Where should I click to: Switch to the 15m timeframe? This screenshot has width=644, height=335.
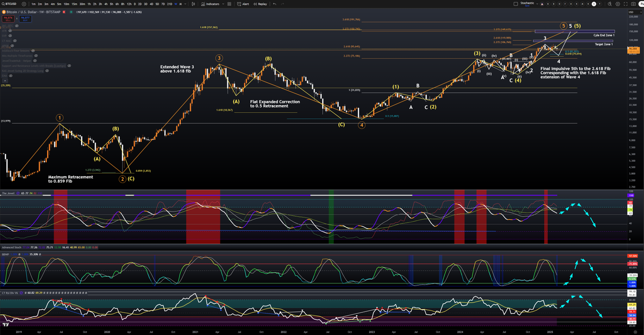point(75,4)
